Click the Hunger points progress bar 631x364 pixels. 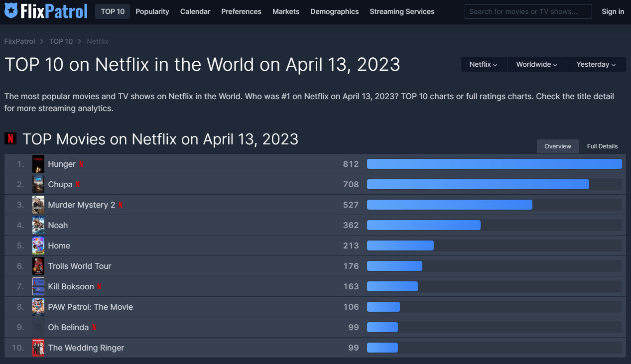495,164
